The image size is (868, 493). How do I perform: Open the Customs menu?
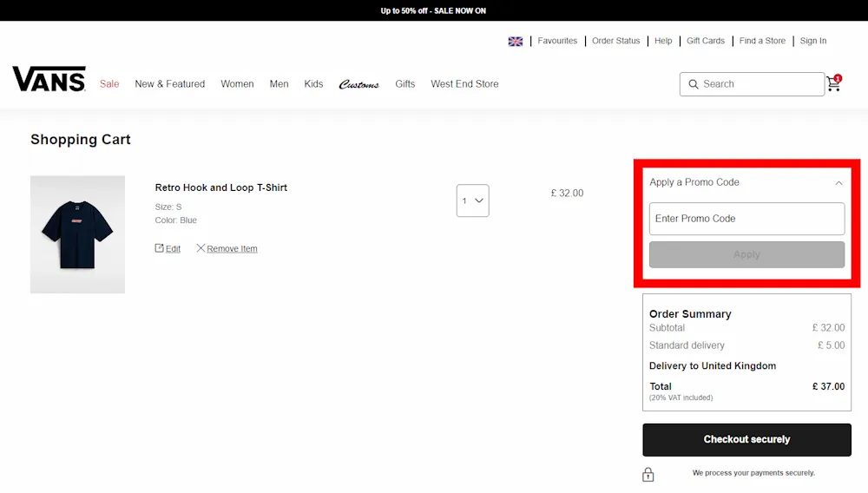click(x=358, y=84)
